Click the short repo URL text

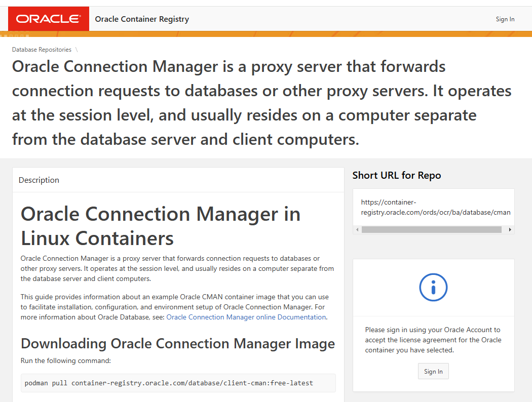click(x=435, y=207)
